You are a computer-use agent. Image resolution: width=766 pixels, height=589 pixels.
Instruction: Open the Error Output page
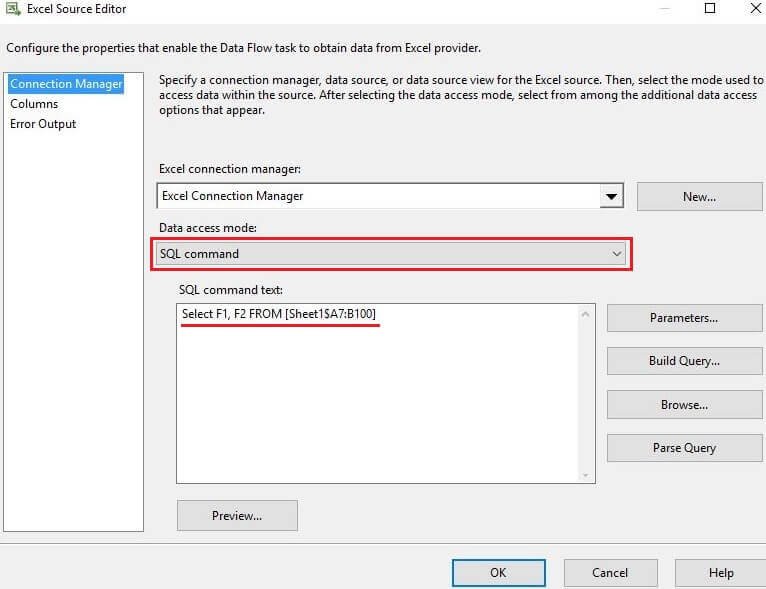(43, 124)
